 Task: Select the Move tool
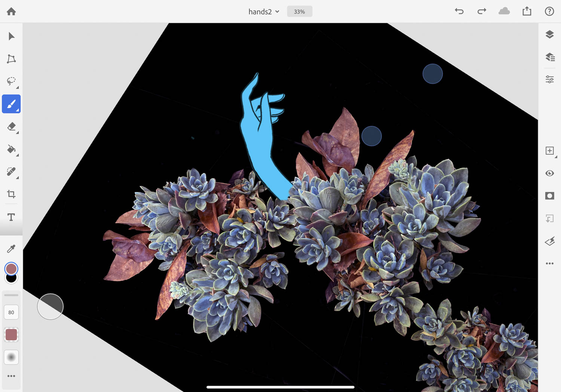11,36
